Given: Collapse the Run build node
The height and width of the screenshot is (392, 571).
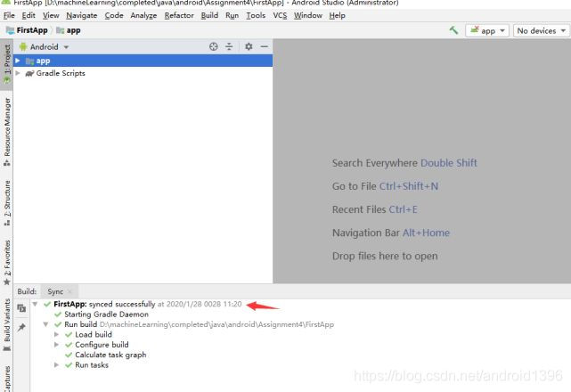Looking at the screenshot, I should point(45,324).
